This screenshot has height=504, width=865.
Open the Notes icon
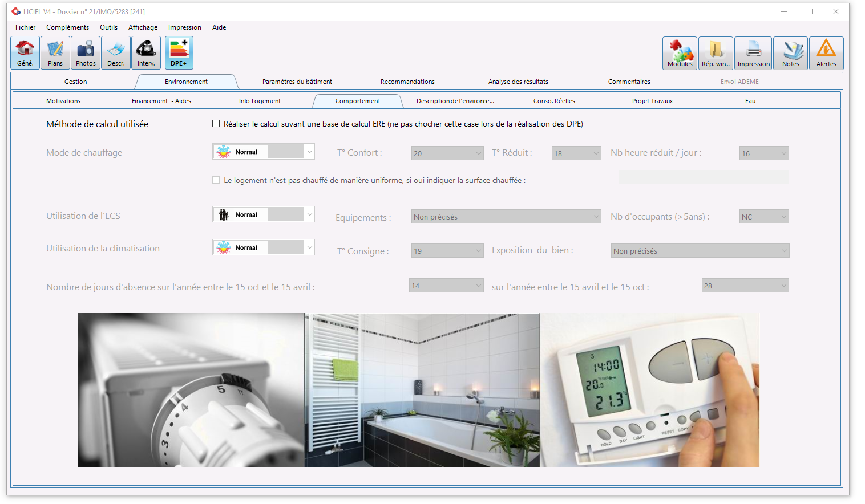pos(791,54)
